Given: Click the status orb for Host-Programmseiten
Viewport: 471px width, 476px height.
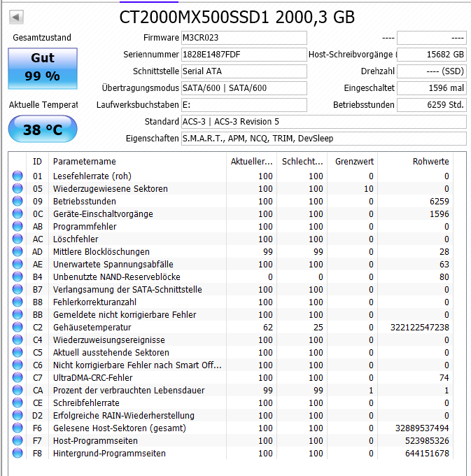Looking at the screenshot, I should pyautogui.click(x=17, y=441).
